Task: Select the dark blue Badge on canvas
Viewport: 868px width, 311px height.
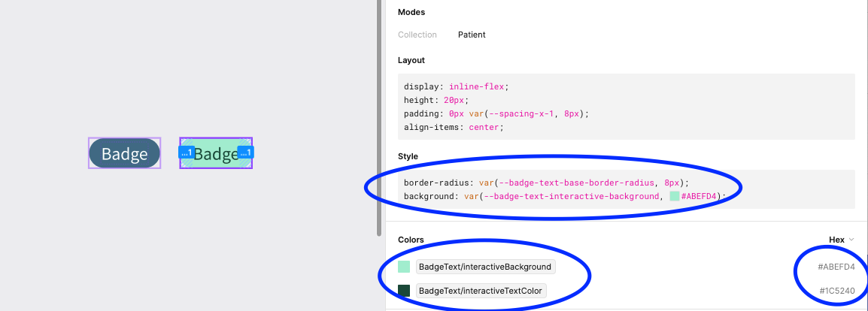Action: (x=125, y=153)
